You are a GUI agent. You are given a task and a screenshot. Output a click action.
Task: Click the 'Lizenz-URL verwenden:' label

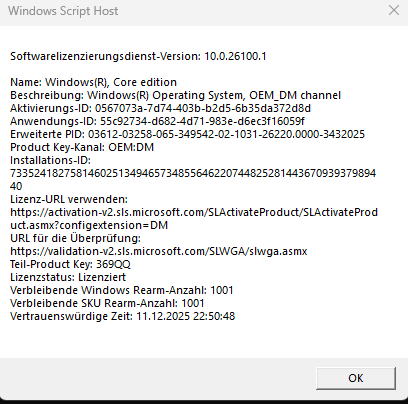tap(69, 199)
